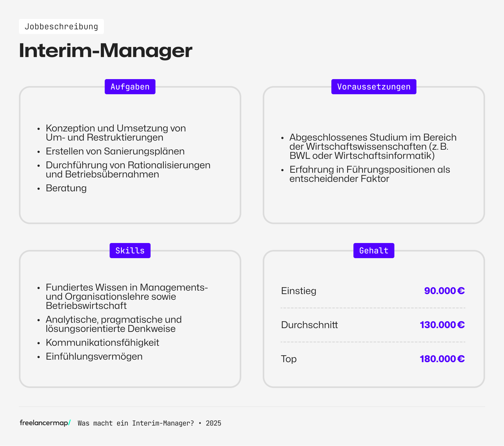Click the Beratung bullet item
The width and height of the screenshot is (504, 446).
[x=66, y=188]
